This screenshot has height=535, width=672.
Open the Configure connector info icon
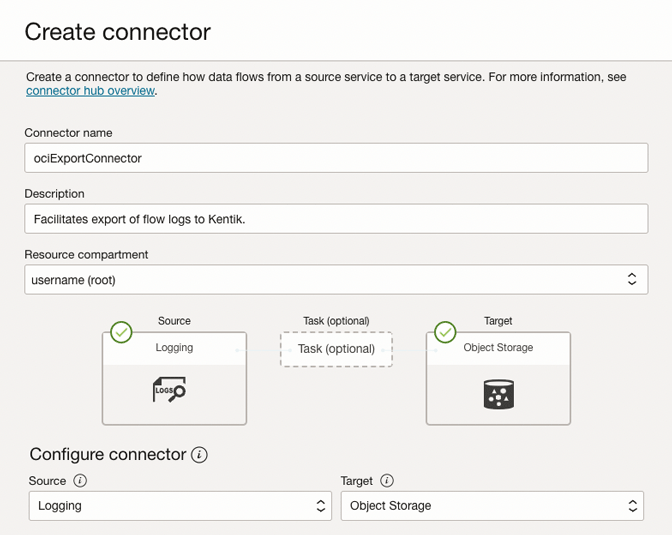tap(200, 455)
